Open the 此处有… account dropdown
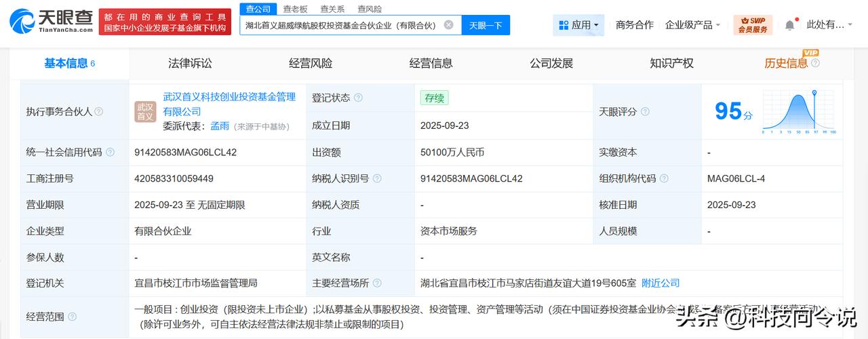This screenshot has height=339, width=868. 830,25
